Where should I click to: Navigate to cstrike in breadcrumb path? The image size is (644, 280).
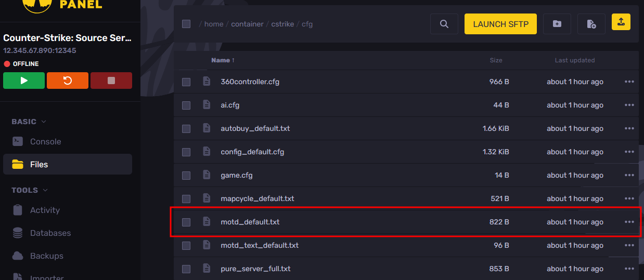283,24
